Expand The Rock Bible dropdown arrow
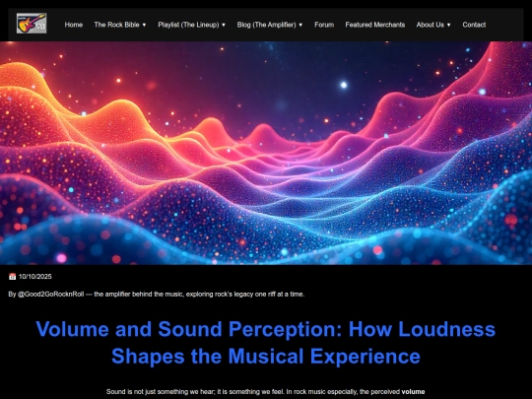Image resolution: width=532 pixels, height=399 pixels. 144,25
